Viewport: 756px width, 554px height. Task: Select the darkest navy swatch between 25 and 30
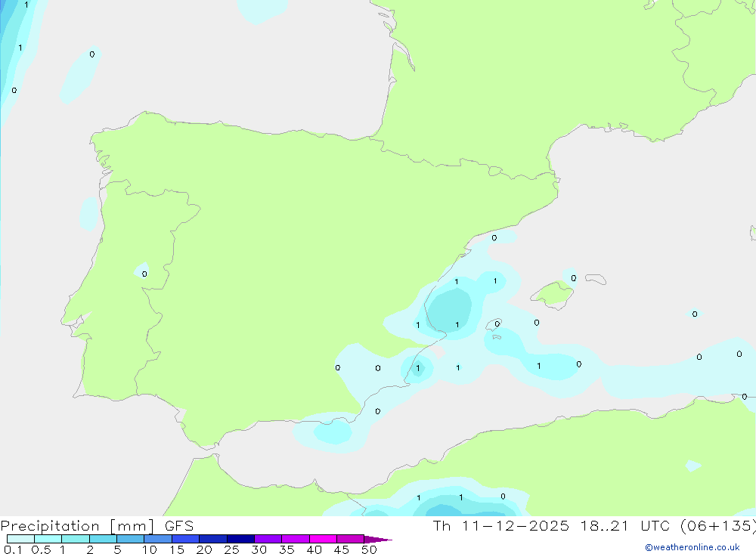point(240,539)
